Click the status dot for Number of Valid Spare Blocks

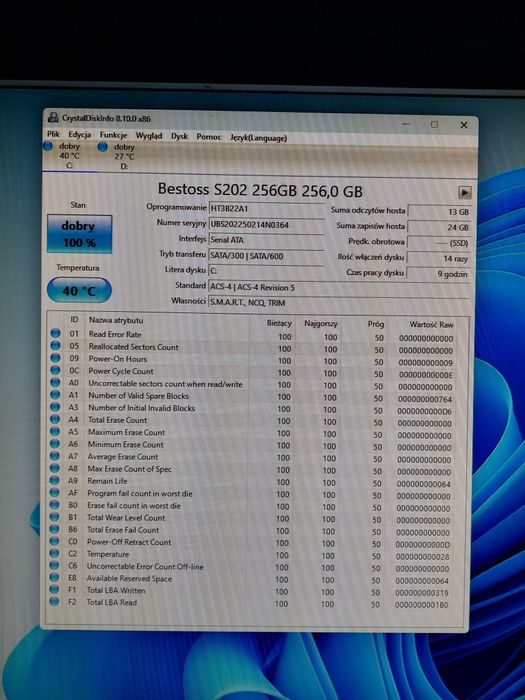(x=55, y=395)
